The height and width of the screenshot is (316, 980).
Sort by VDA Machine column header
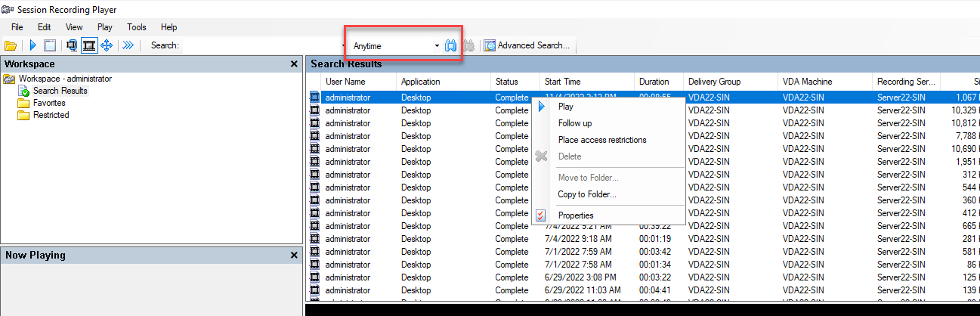[824, 82]
